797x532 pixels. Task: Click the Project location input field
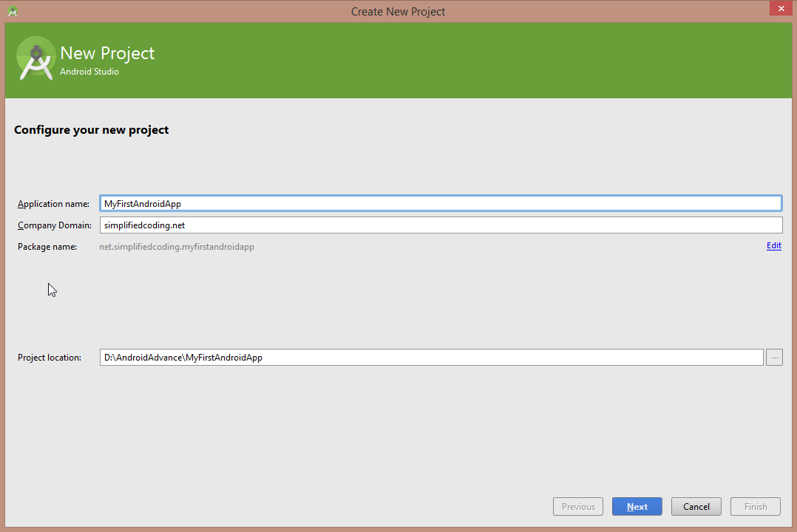(x=432, y=357)
